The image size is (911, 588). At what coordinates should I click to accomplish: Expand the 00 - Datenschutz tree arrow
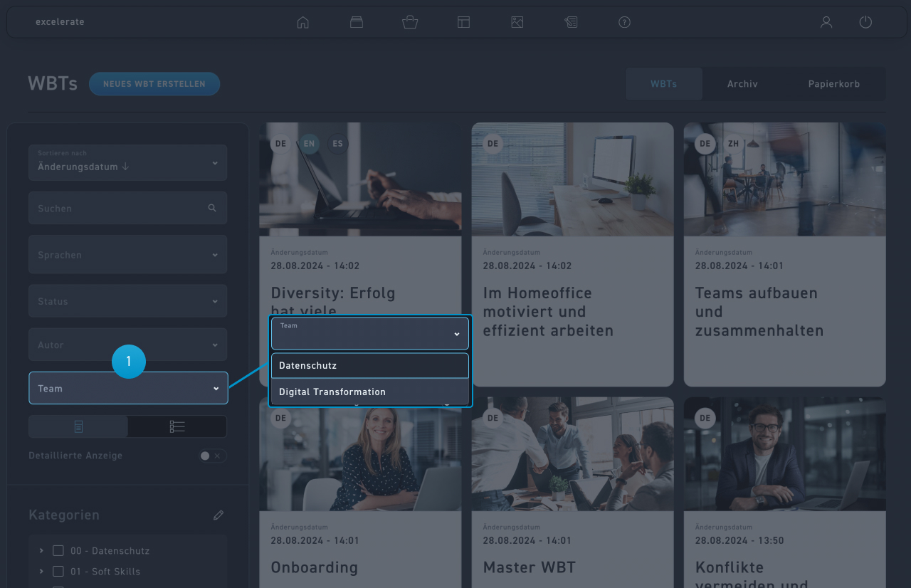click(41, 551)
